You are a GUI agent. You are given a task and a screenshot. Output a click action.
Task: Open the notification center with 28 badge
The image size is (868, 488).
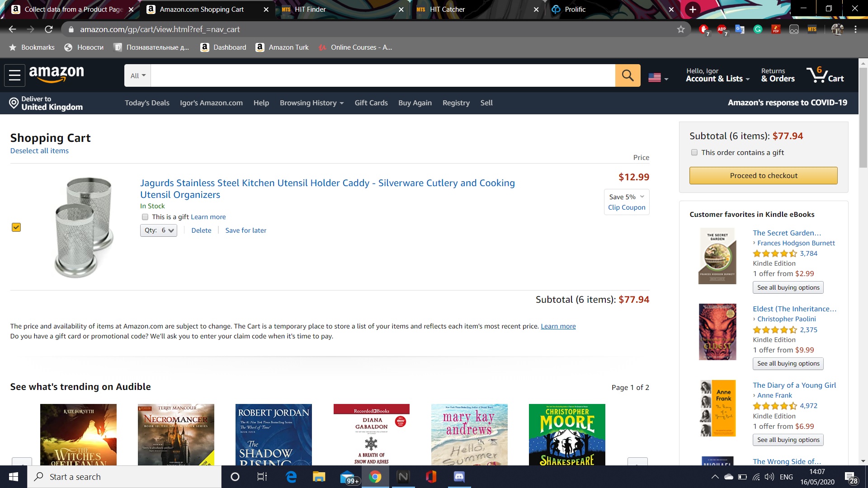851,477
